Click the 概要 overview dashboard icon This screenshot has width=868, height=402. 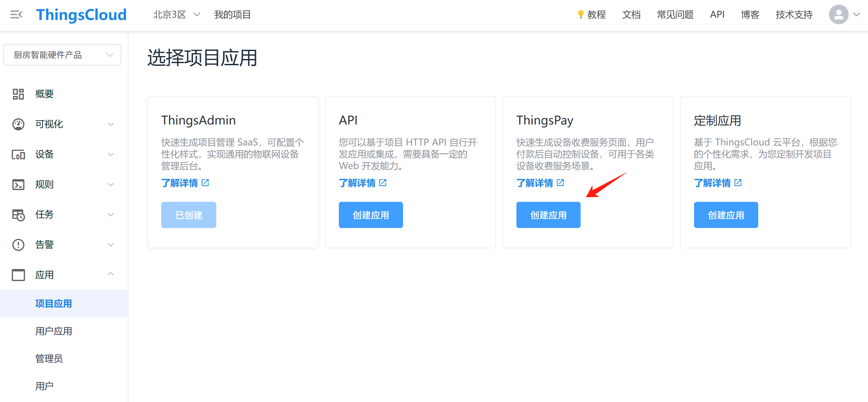click(18, 94)
